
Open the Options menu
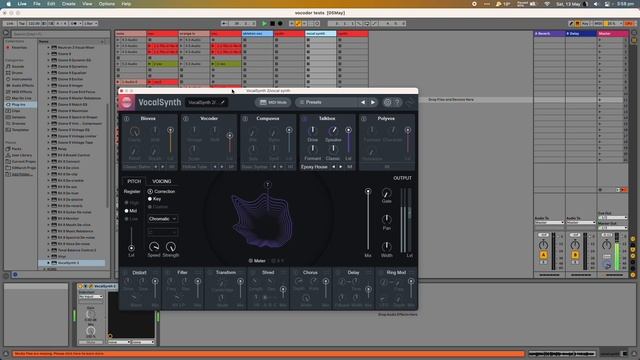[107, 4]
